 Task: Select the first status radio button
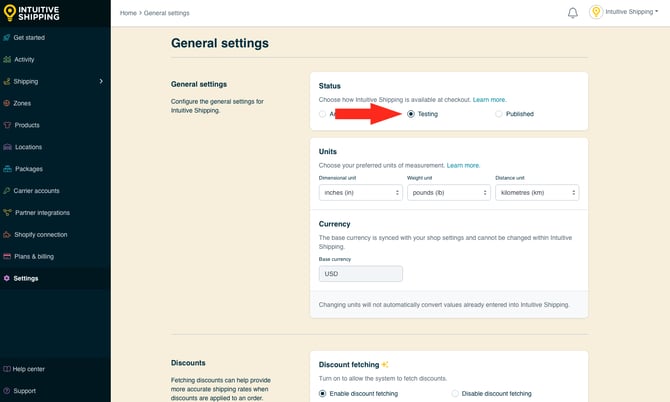[323, 114]
